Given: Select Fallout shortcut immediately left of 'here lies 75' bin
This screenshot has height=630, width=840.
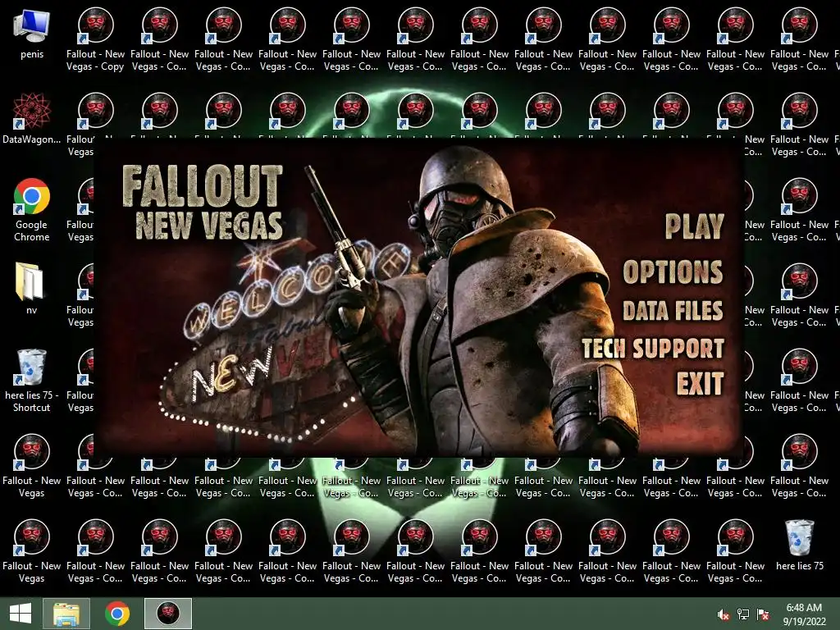Looking at the screenshot, I should pyautogui.click(x=736, y=551).
